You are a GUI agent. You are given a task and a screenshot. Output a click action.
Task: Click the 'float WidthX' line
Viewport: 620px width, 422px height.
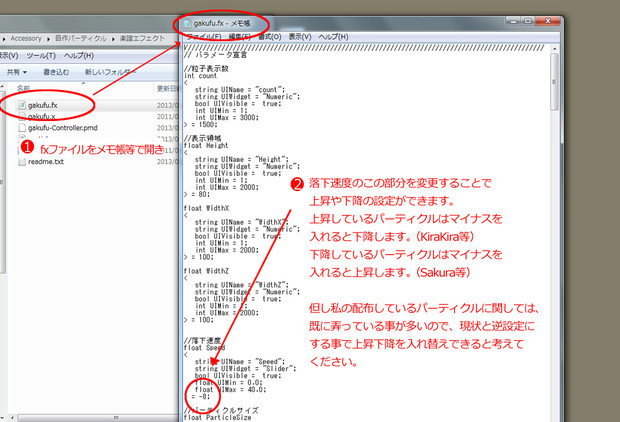[x=206, y=208]
